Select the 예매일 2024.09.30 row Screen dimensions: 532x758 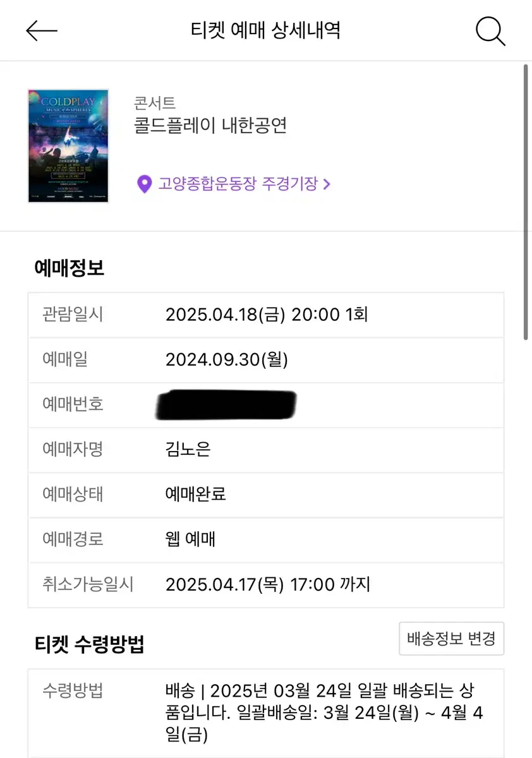[266, 360]
